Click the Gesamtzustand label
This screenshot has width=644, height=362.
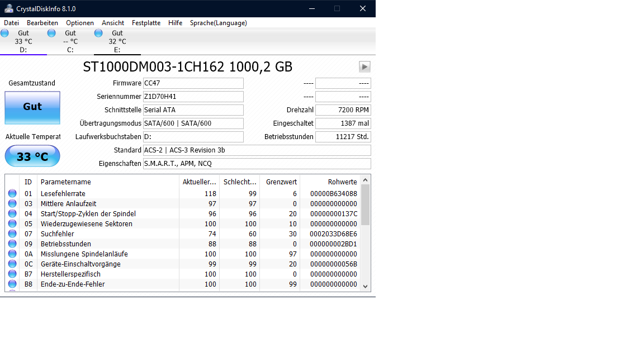point(32,83)
